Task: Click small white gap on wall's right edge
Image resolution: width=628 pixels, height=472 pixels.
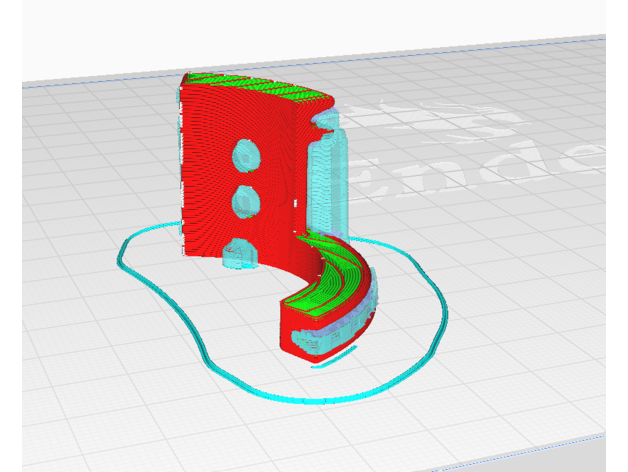Action: tap(296, 203)
